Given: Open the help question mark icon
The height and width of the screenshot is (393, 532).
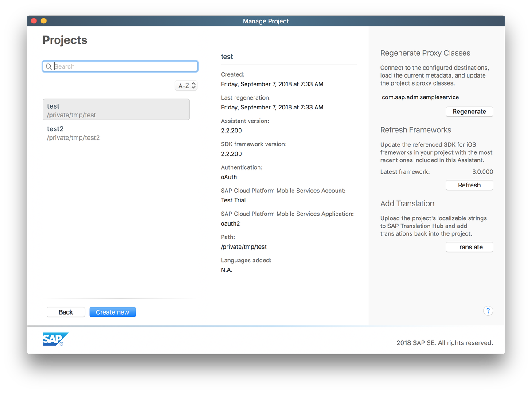Looking at the screenshot, I should (x=488, y=311).
